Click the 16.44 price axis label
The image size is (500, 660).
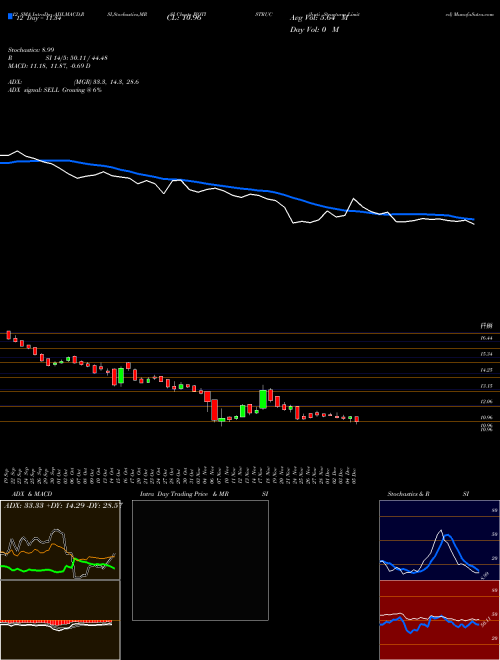[x=486, y=338]
